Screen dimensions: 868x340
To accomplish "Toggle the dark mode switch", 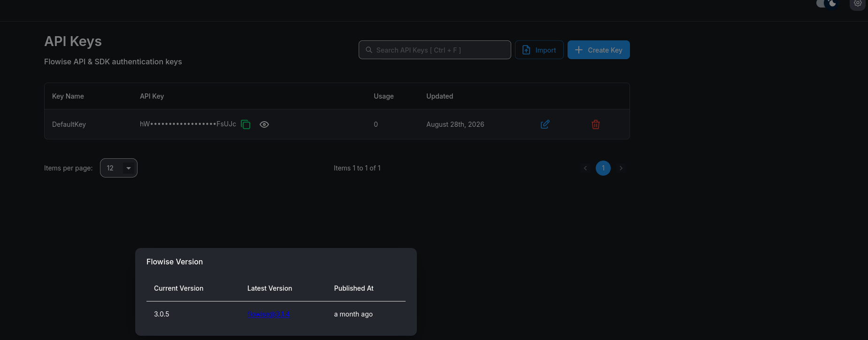I will 827,4.
